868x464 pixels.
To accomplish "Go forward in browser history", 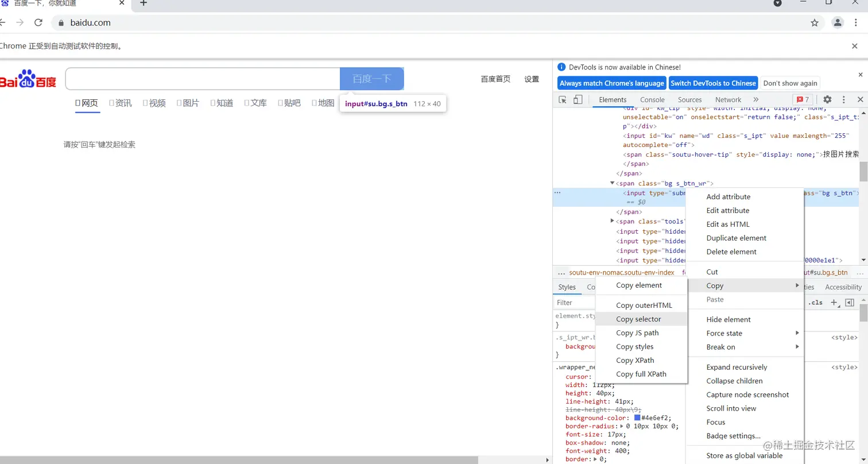I will point(20,22).
